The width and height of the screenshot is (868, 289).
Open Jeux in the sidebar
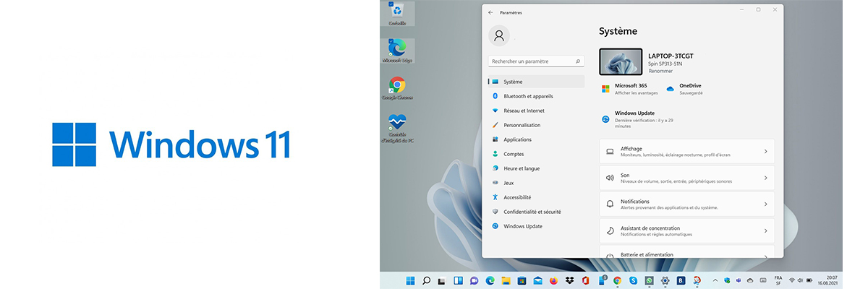(x=536, y=183)
